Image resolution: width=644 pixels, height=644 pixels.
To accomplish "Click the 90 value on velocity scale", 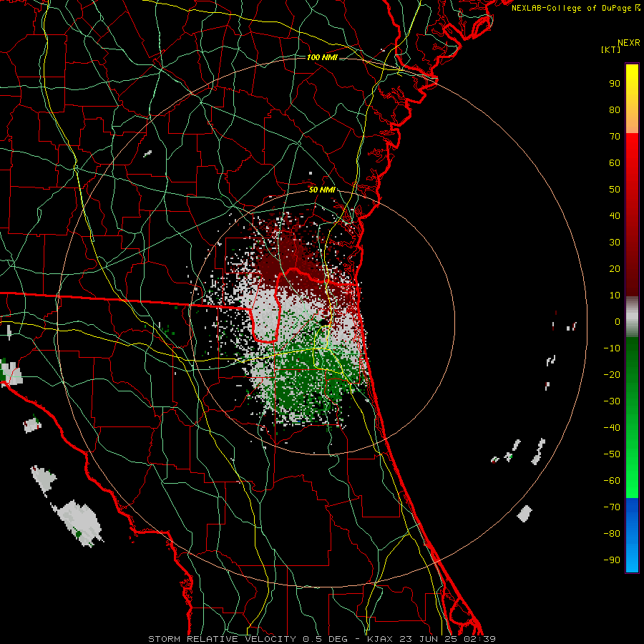I will tap(615, 84).
